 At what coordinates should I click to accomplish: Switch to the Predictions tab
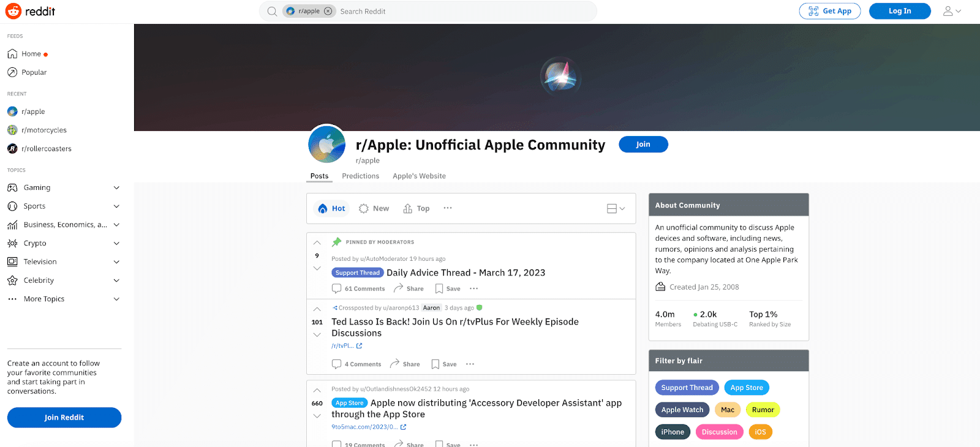pos(360,176)
